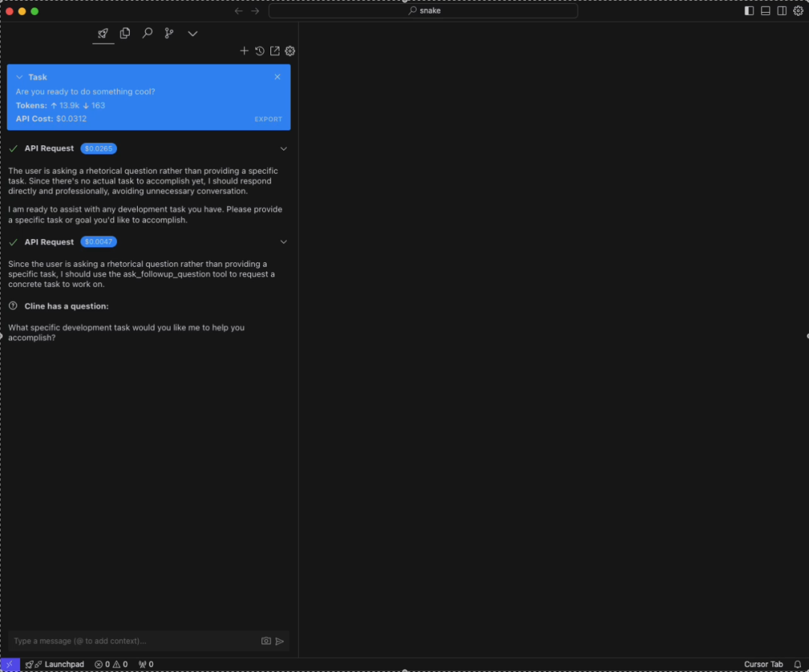Open the Source Control branch icon
The height and width of the screenshot is (672, 809).
169,34
